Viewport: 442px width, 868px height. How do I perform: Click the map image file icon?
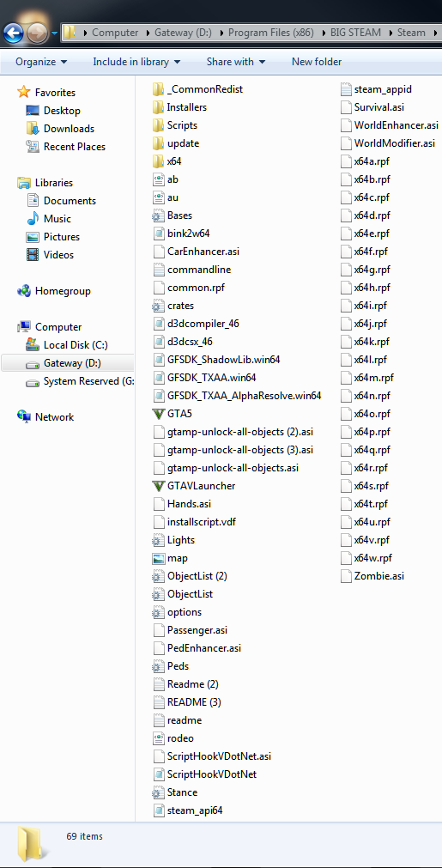[x=158, y=558]
